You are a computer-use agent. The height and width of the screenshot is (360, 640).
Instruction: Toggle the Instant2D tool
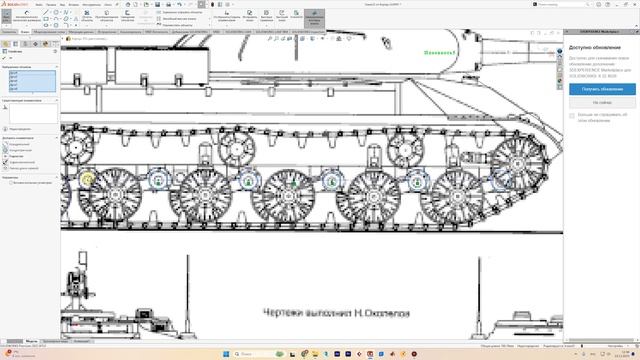coord(296,15)
